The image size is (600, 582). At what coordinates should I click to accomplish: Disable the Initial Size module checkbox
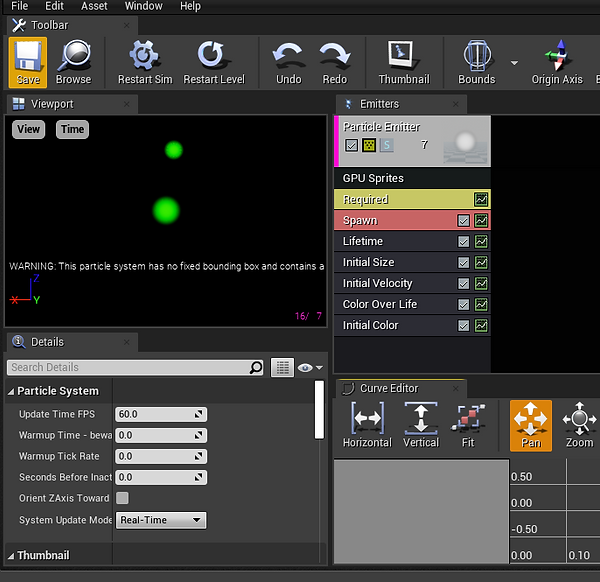pos(463,263)
